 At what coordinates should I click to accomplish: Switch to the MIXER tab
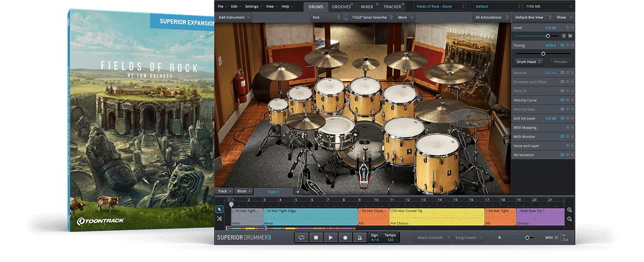coord(367,7)
